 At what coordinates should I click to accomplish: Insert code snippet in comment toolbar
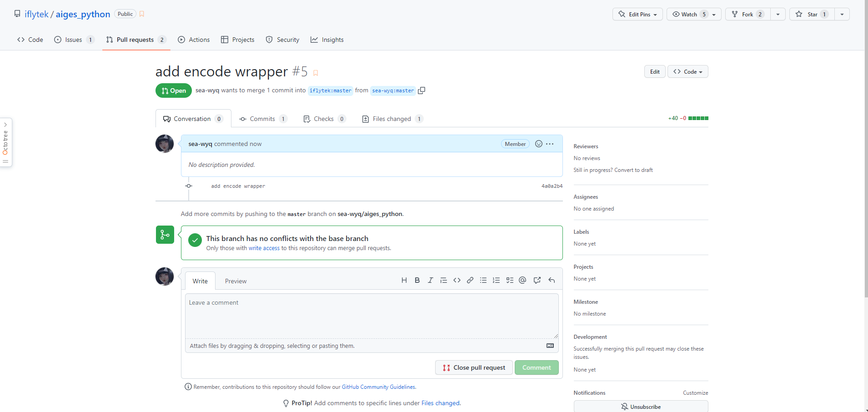coord(457,280)
